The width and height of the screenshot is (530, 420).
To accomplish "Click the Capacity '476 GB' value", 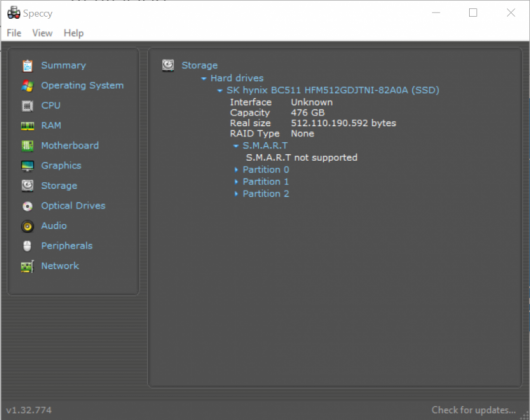I will click(308, 113).
